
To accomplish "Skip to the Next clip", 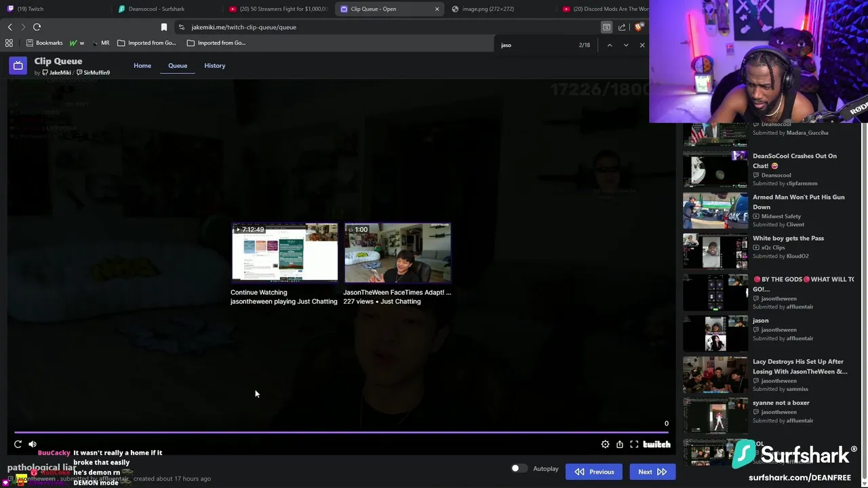I will click(652, 472).
